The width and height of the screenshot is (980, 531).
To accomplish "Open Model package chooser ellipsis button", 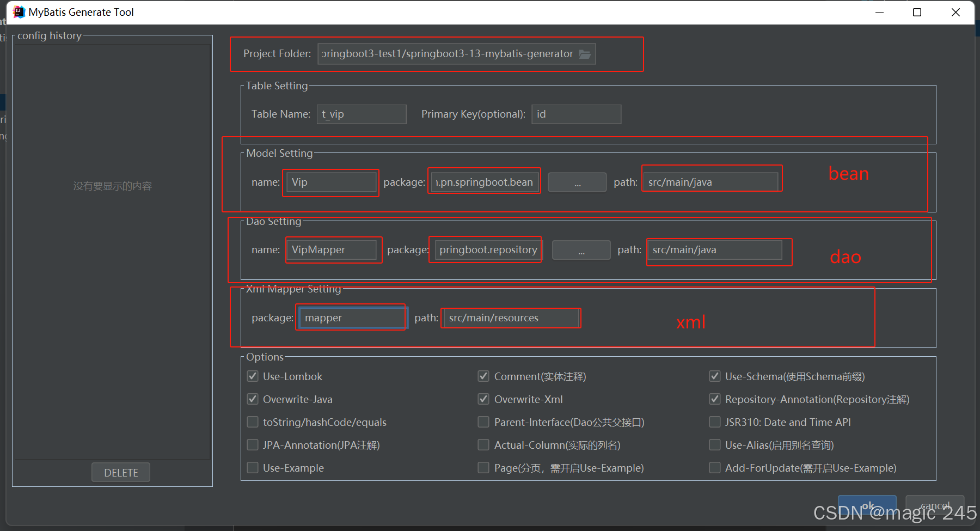I will point(577,182).
